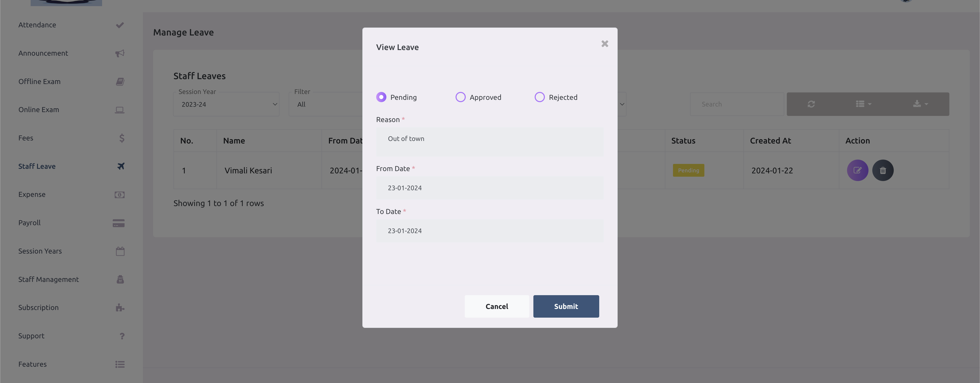
Task: Click the edit pencil icon in Action column
Action: pos(857,170)
